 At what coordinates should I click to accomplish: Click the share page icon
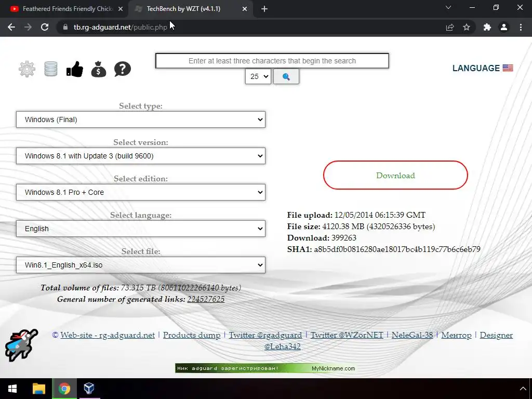coord(450,27)
